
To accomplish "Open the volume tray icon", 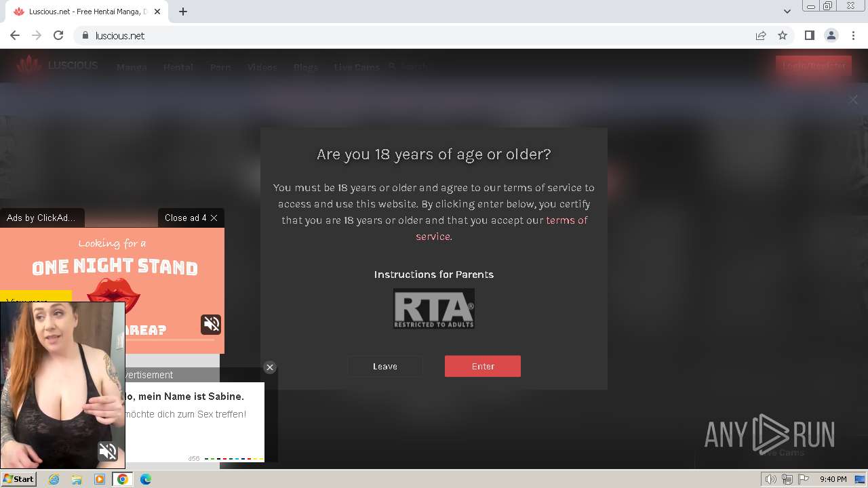I will [x=771, y=479].
